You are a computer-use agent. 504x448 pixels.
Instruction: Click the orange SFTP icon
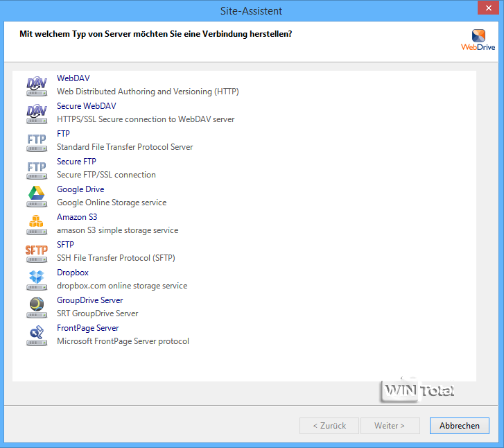coord(37,253)
